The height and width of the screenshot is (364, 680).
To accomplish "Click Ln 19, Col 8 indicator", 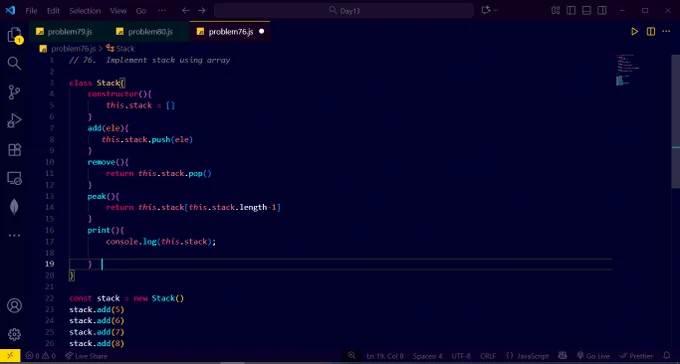I will [385, 356].
